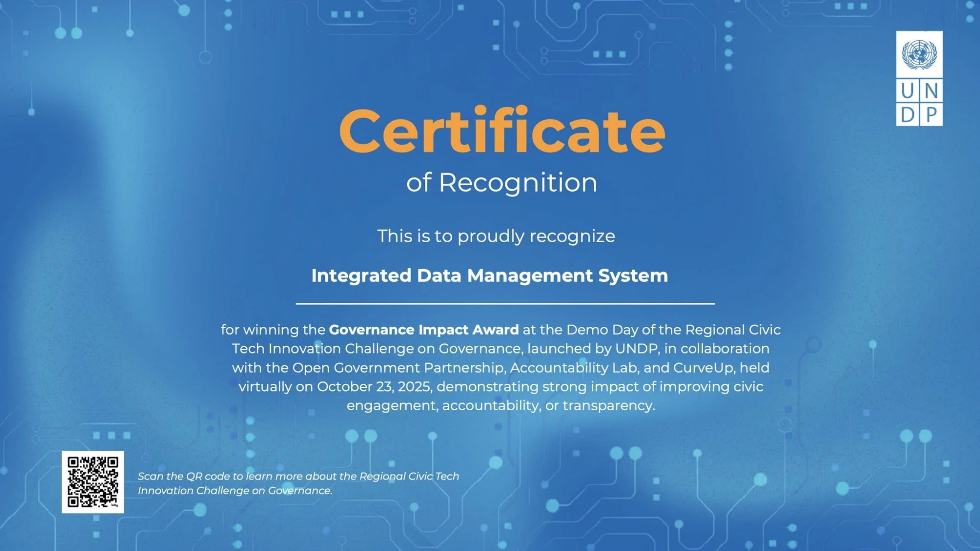The image size is (980, 551).
Task: Click the bold "Governance Impact Award" text
Action: click(424, 330)
